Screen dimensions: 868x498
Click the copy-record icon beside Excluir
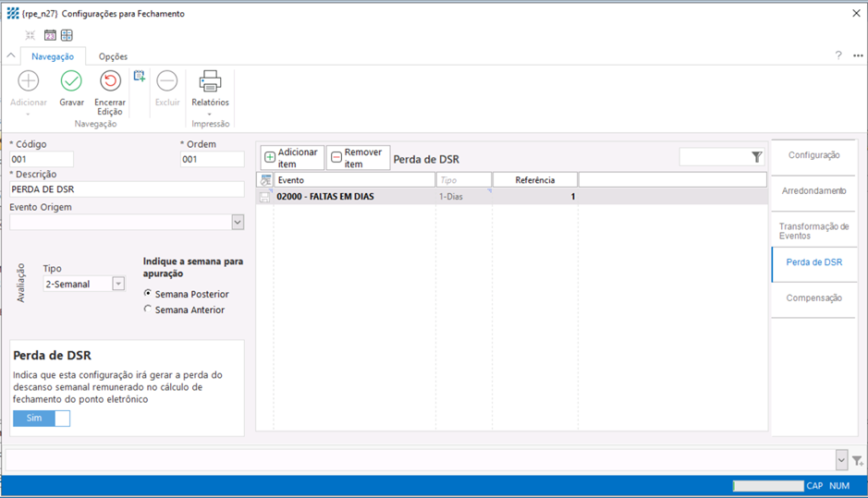point(140,77)
